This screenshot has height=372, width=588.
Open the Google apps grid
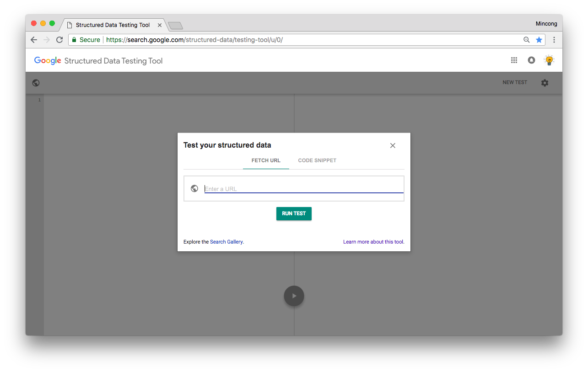tap(514, 60)
